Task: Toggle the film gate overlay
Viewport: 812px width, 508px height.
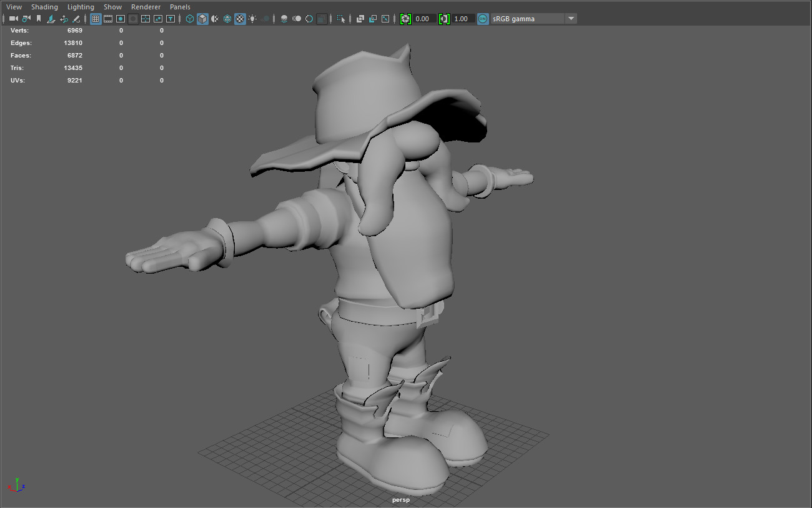Action: [108, 19]
